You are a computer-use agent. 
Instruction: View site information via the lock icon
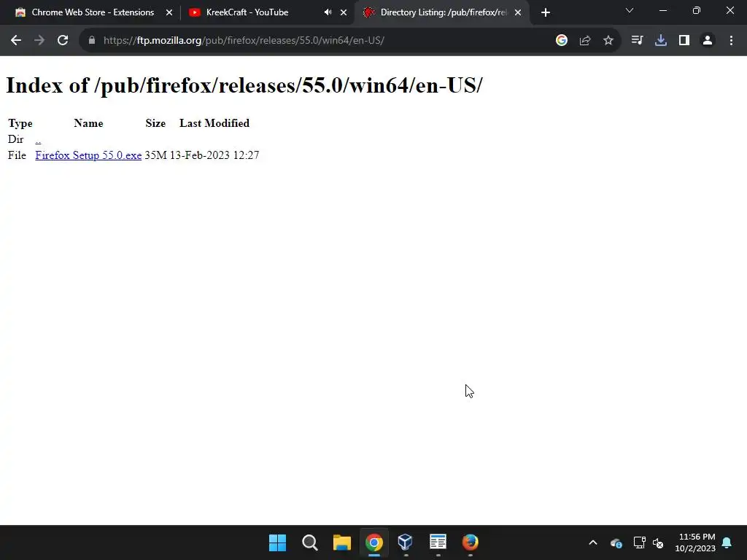click(x=92, y=41)
